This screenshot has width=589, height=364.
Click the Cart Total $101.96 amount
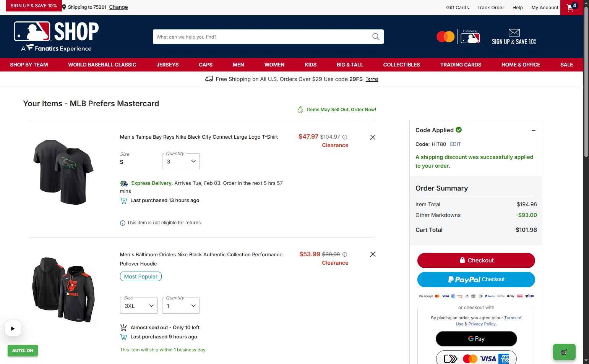(x=526, y=230)
